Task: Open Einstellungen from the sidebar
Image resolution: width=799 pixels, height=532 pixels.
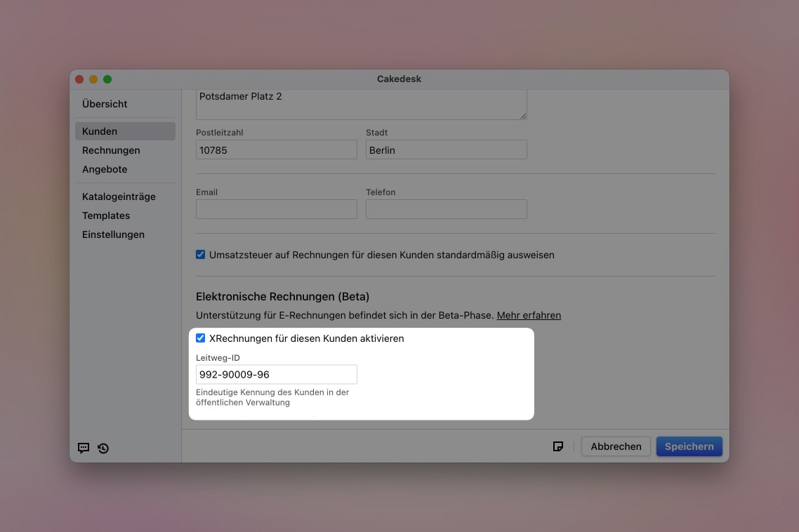Action: [x=113, y=234]
